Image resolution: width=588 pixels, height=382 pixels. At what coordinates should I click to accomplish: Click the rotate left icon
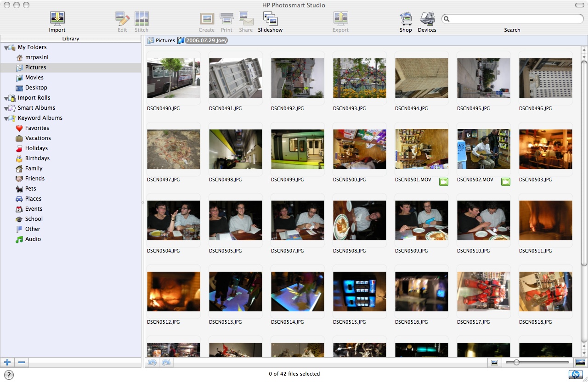[x=152, y=363]
